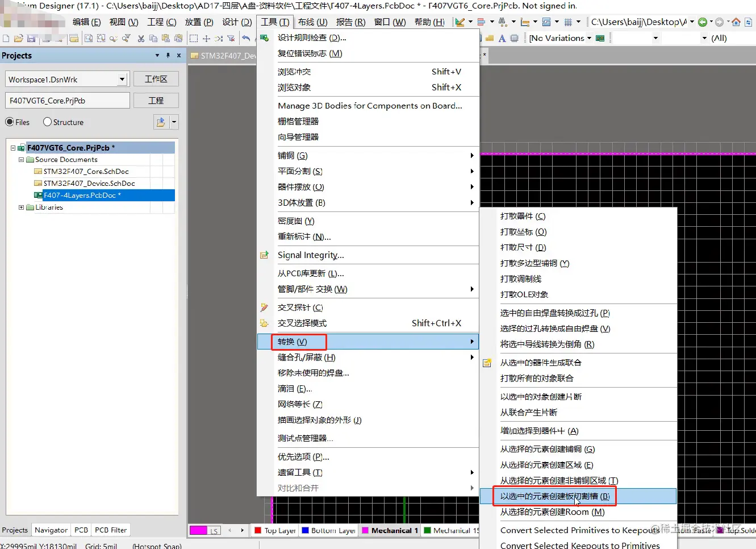Screen dimensions: 756x549
Task: Click the Open file folder icon
Action: (x=19, y=39)
